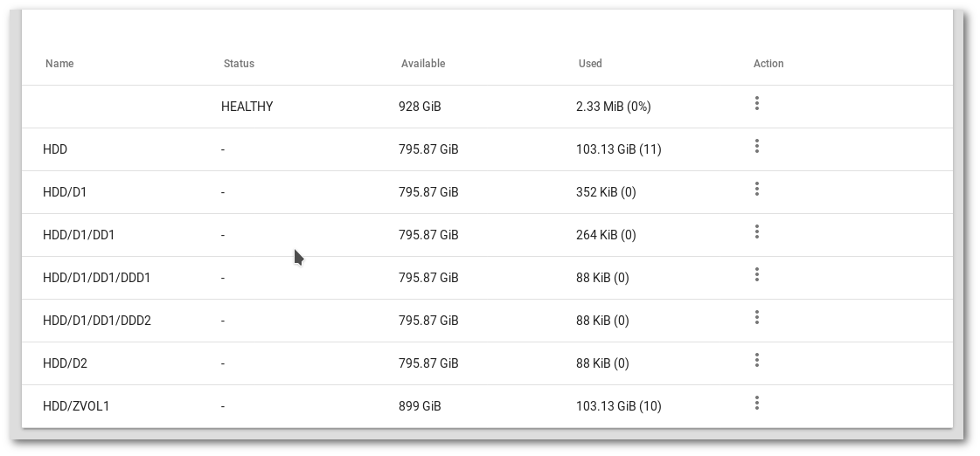Select the HDD dataset row name
The height and width of the screenshot is (456, 980).
coord(55,150)
